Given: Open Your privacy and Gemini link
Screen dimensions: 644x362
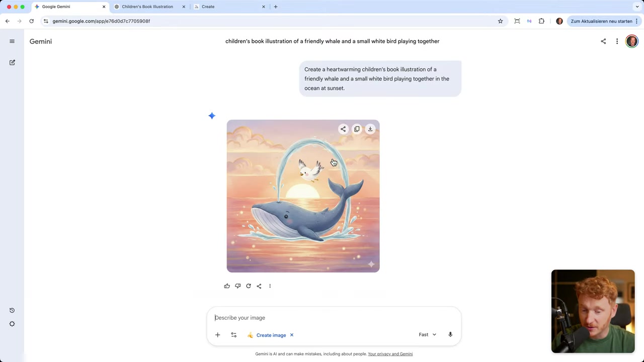Looking at the screenshot, I should point(390,354).
